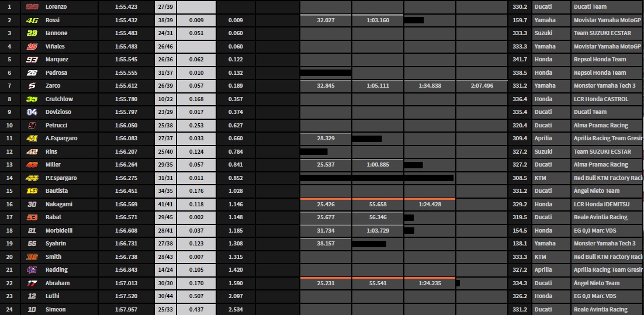
Task: Select Zarco's fourth split 2:07.496
Action: click(482, 86)
